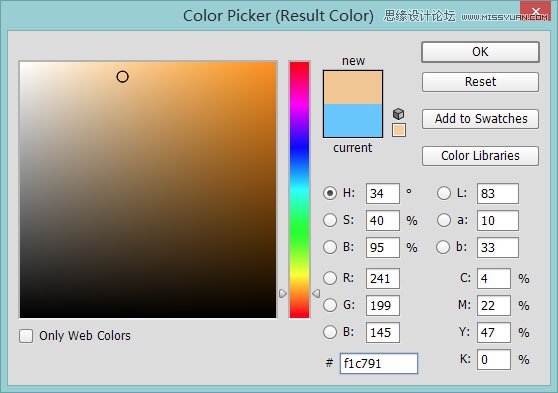The width and height of the screenshot is (558, 393).
Task: Click the brightness field showing 95
Action: [x=383, y=247]
